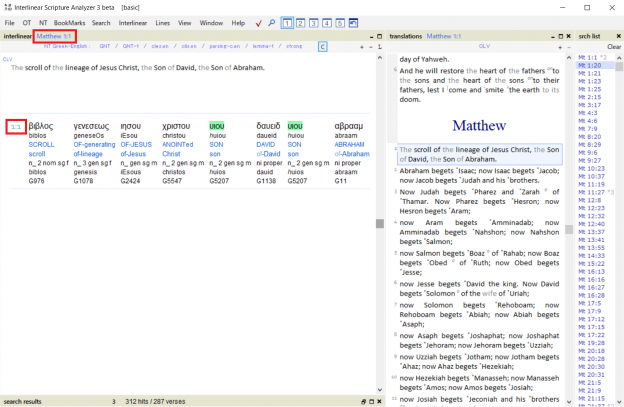Open the OT menu
The image size is (624, 407).
pos(27,23)
